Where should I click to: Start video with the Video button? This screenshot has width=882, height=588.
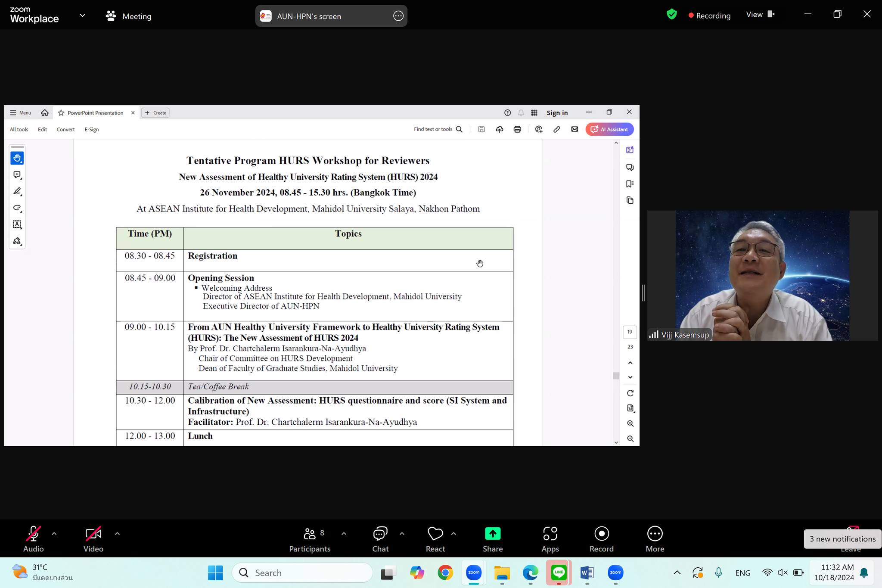pyautogui.click(x=93, y=539)
